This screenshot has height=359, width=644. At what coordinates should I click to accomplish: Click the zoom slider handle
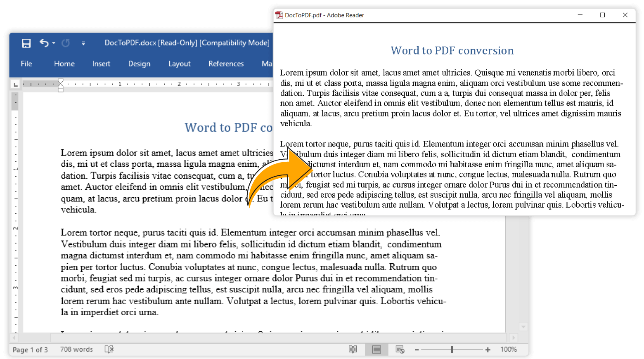coord(452,350)
